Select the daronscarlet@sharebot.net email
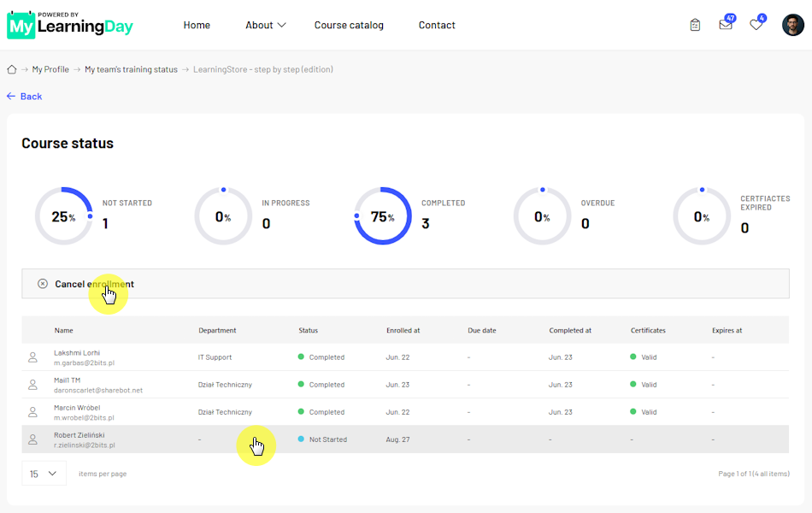The height and width of the screenshot is (513, 812). pyautogui.click(x=98, y=390)
